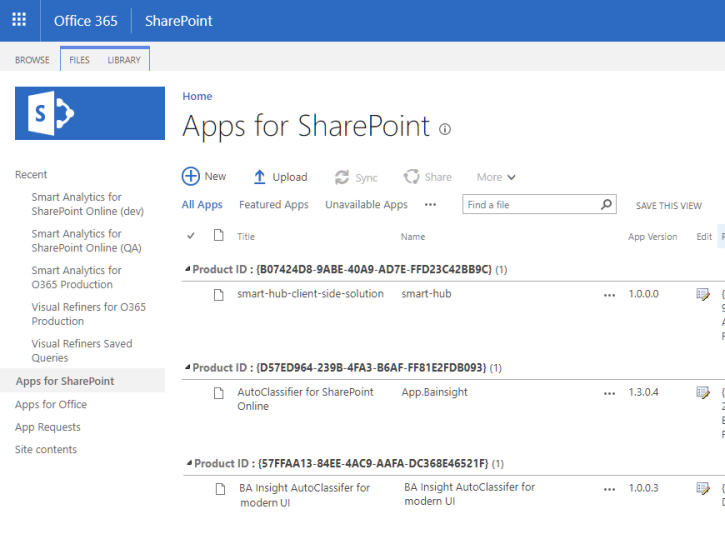
Task: Open edit properties icon for smart-hub row
Action: click(703, 295)
